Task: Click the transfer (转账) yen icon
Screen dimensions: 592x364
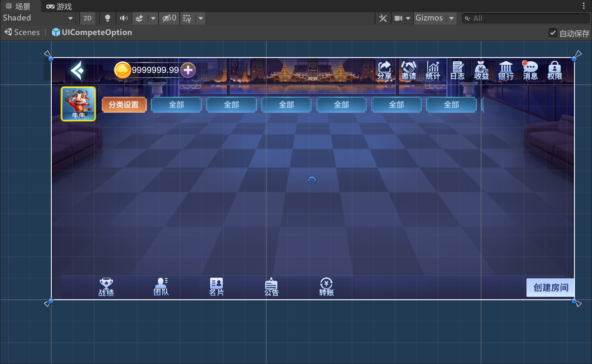Action: [x=326, y=287]
